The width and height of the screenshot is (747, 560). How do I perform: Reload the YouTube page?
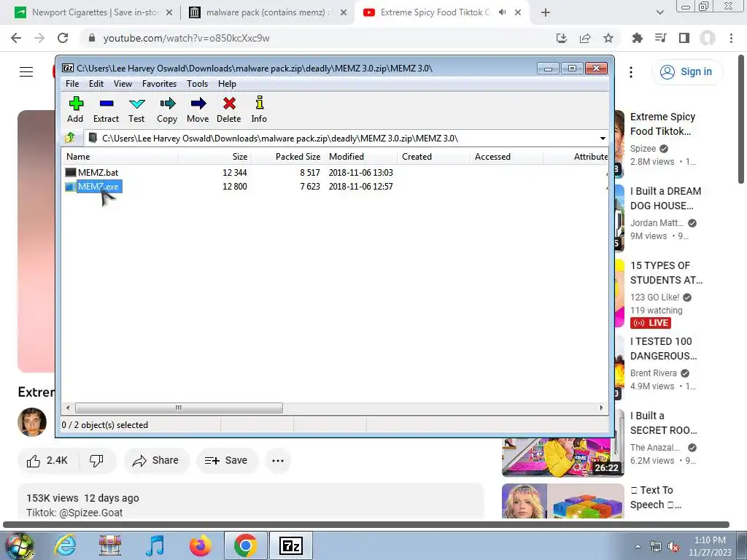tap(63, 38)
